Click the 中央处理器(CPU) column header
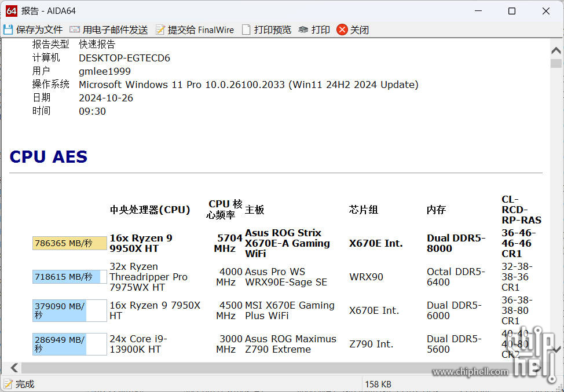Screen dimensions: 564x392 [150, 210]
